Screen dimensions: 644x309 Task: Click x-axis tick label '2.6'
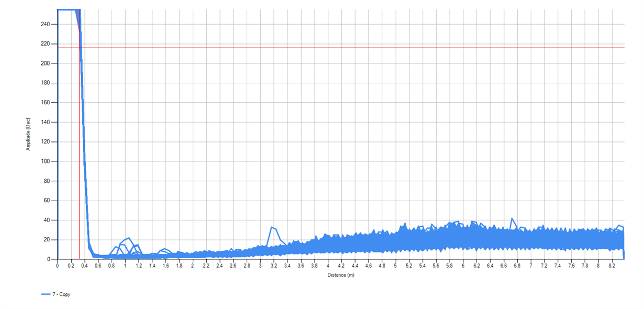(x=233, y=266)
